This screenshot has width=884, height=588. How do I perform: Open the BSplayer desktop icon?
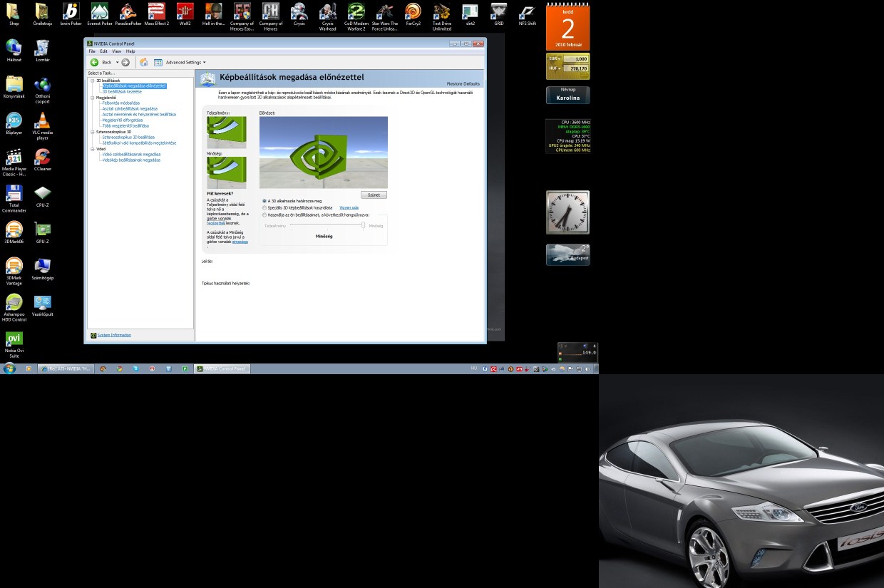click(x=14, y=123)
